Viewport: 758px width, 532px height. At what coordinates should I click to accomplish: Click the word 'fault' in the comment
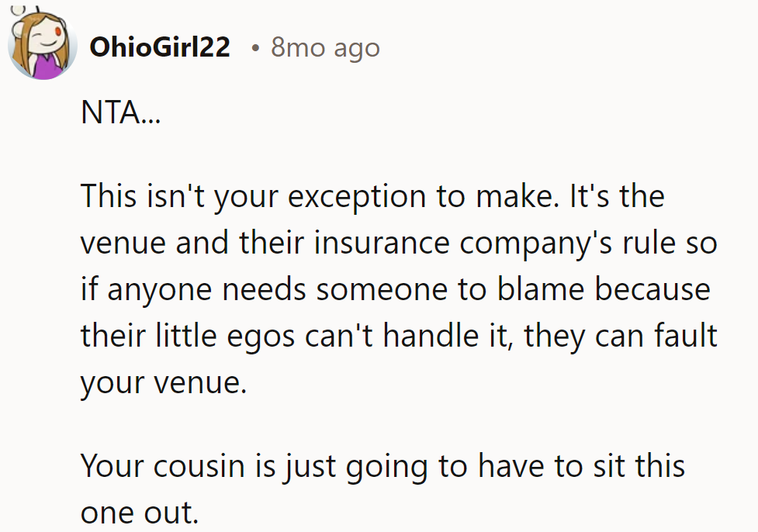click(x=682, y=336)
